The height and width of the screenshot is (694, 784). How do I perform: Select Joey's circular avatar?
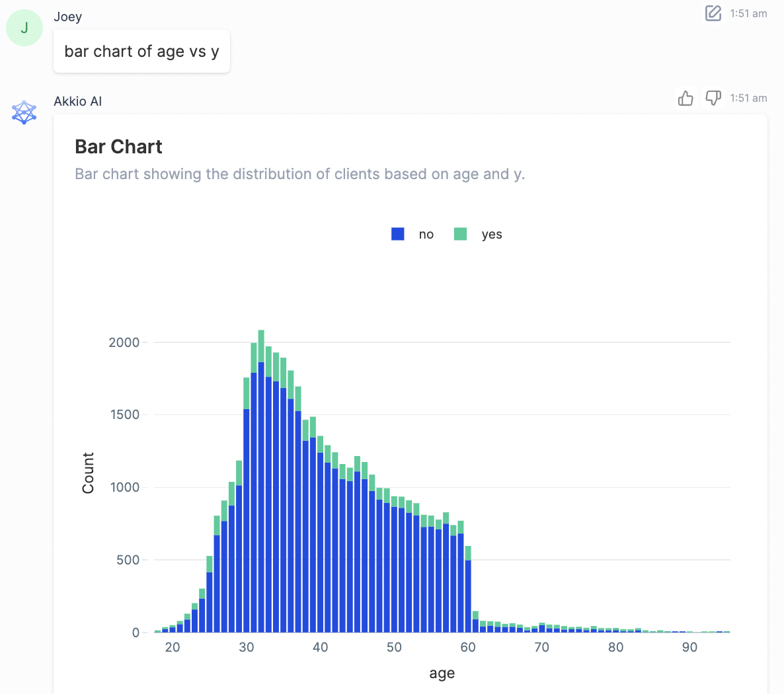click(x=24, y=27)
